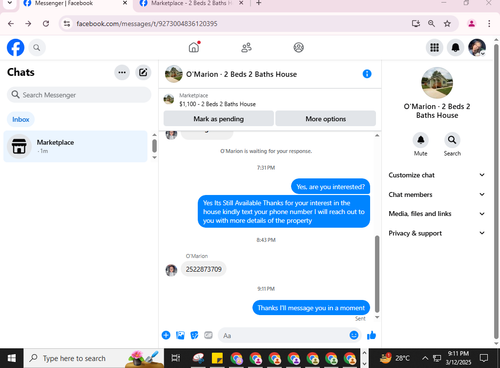Click the 28°C weather widget on the taskbar
Image resolution: width=500 pixels, height=368 pixels.
[396, 358]
